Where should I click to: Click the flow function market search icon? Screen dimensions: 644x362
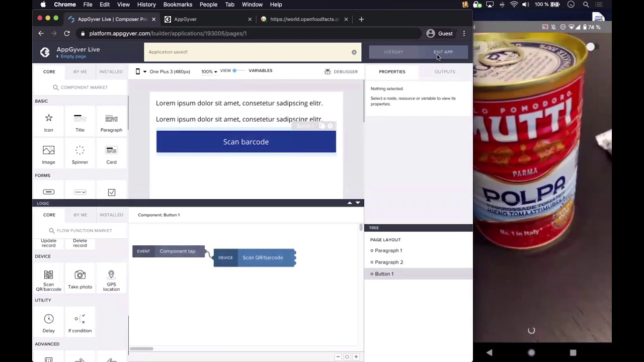52,231
